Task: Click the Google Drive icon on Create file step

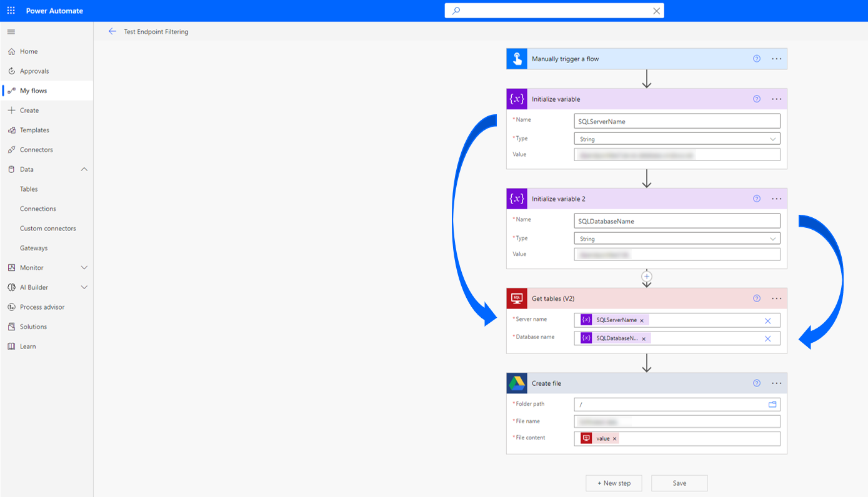Action: click(x=516, y=383)
